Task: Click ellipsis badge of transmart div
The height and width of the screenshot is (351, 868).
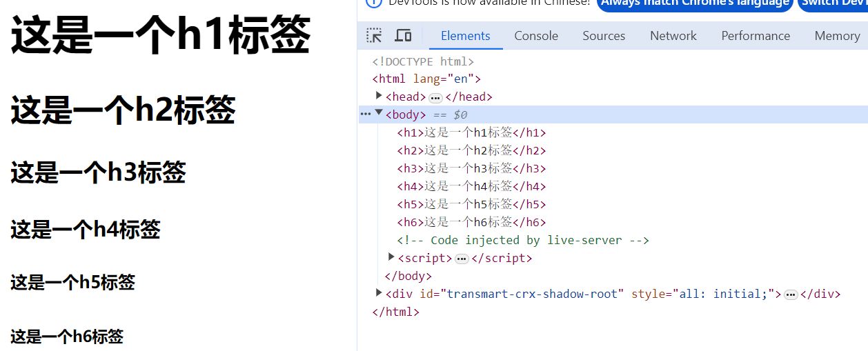Action: 791,294
